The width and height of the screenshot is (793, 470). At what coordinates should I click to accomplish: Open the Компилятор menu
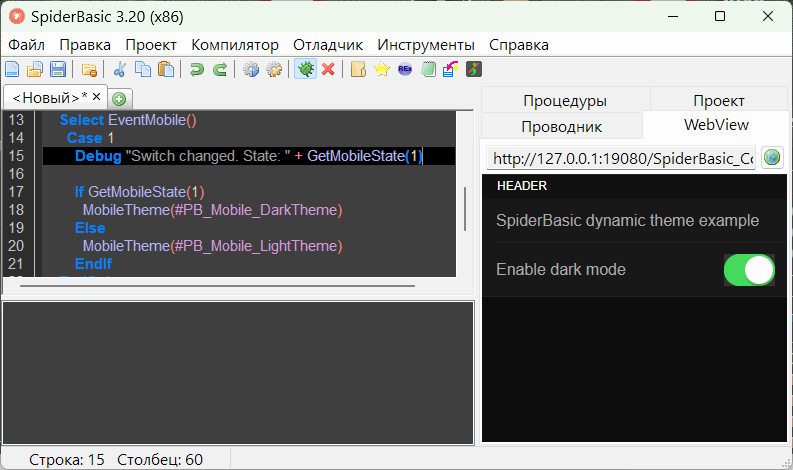coord(235,45)
